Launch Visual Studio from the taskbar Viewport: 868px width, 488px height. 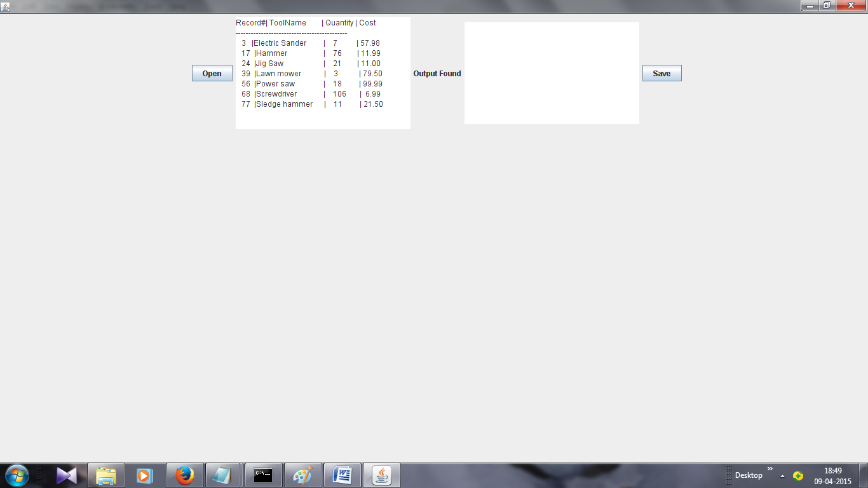pyautogui.click(x=67, y=475)
